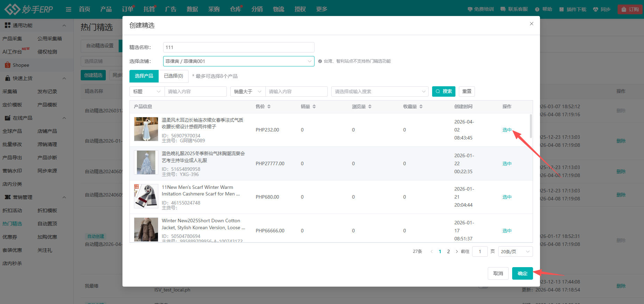Click the 精选名称 input field containing 111
This screenshot has width=644, height=304.
pyautogui.click(x=238, y=47)
